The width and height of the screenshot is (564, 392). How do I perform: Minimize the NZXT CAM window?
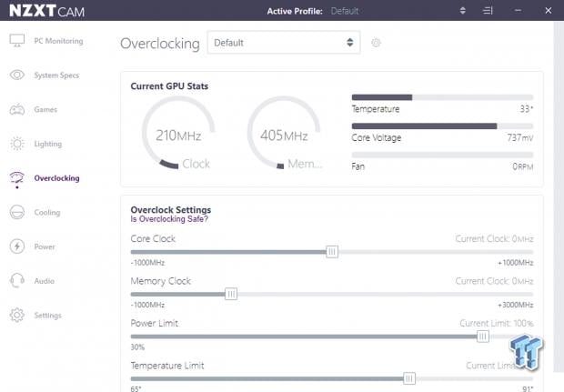point(518,10)
